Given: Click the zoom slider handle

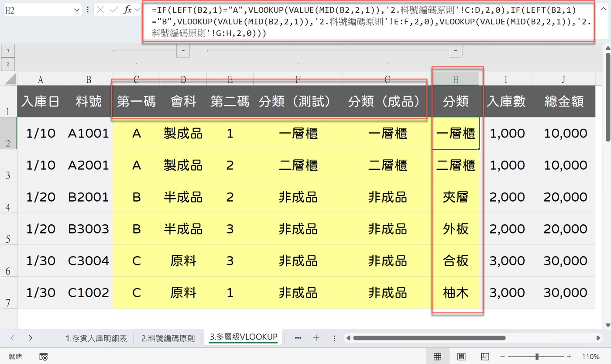Looking at the screenshot, I should (537, 357).
